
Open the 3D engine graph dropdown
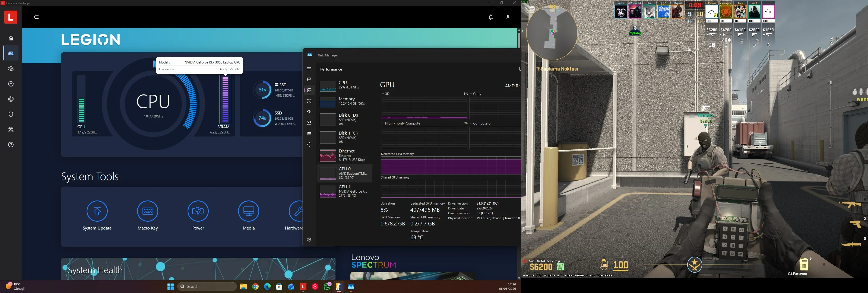click(383, 94)
